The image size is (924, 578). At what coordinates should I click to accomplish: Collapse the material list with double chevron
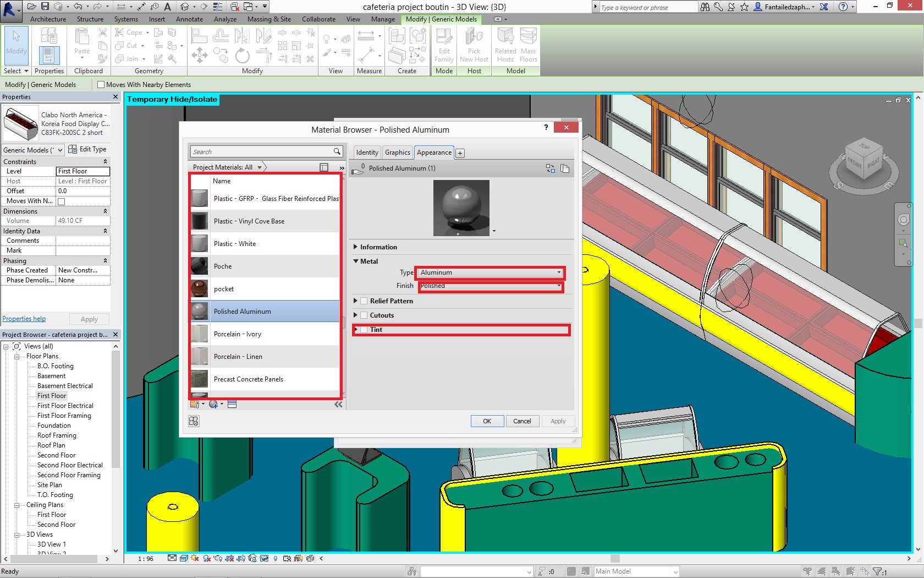point(338,404)
